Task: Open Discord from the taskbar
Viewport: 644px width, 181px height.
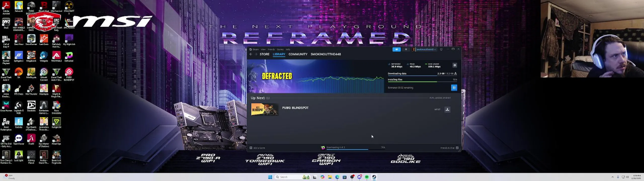Action: 359,177
